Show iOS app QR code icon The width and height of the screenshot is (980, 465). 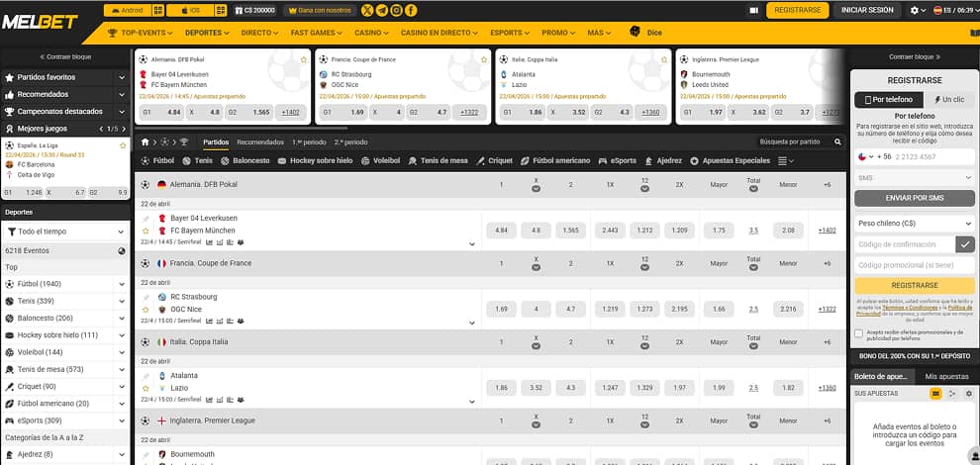[221, 11]
